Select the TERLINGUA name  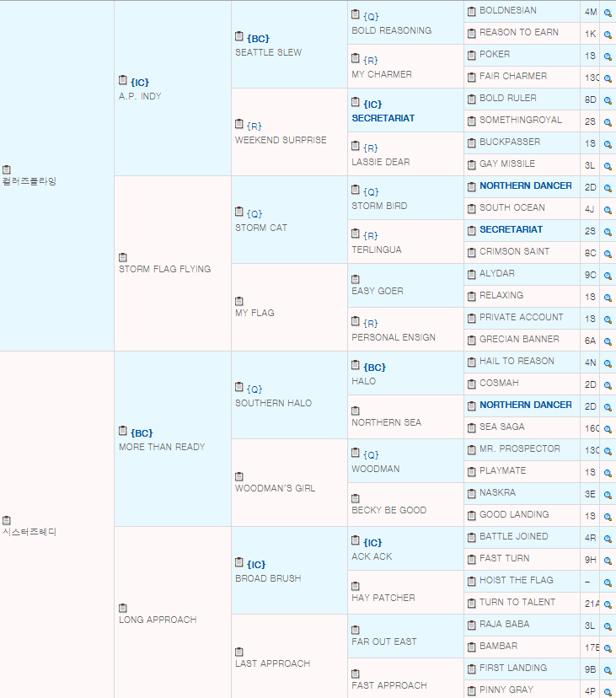(x=377, y=250)
